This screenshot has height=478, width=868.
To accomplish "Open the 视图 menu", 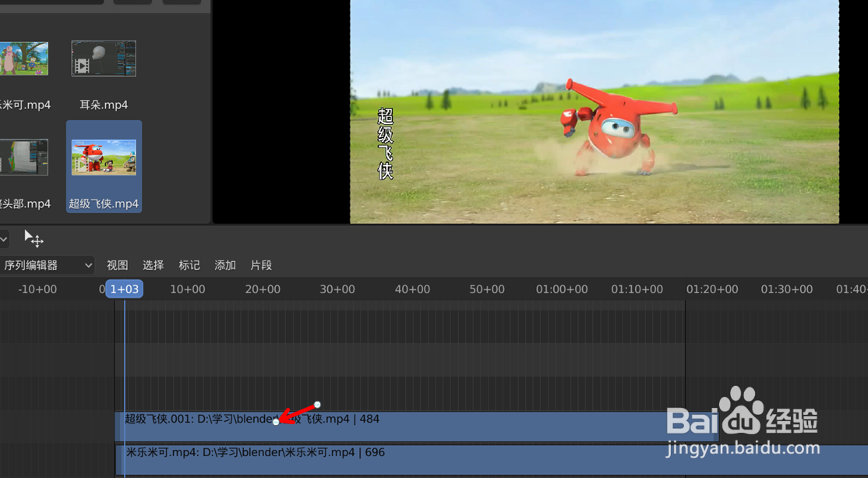I will click(117, 265).
